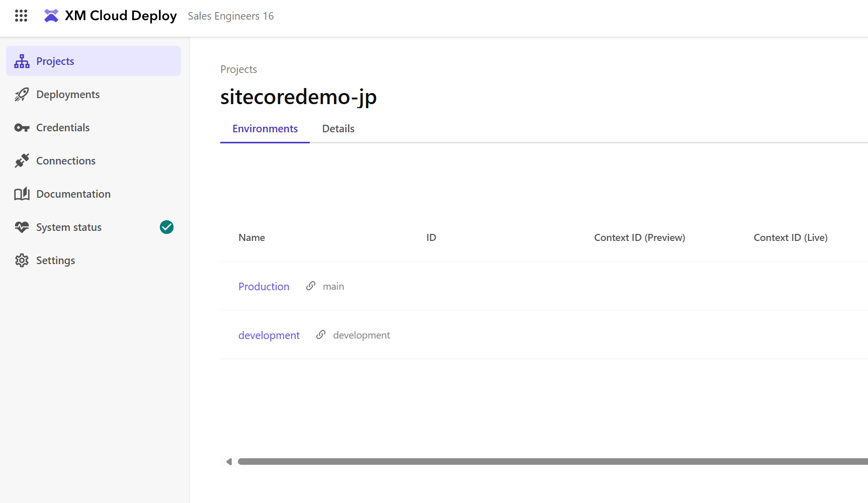Screen dimensions: 868x503
Task: Click the System status heartbeat icon
Action: tap(22, 227)
